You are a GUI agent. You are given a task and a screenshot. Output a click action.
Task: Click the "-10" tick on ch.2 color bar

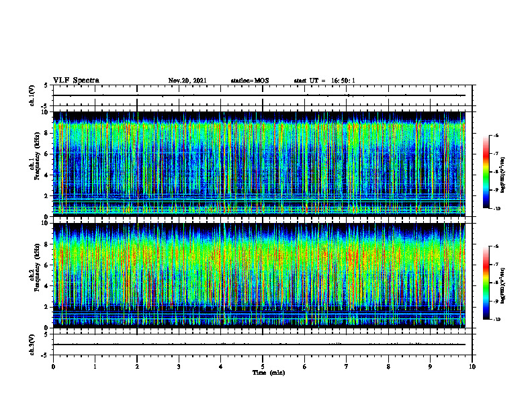pyautogui.click(x=497, y=320)
